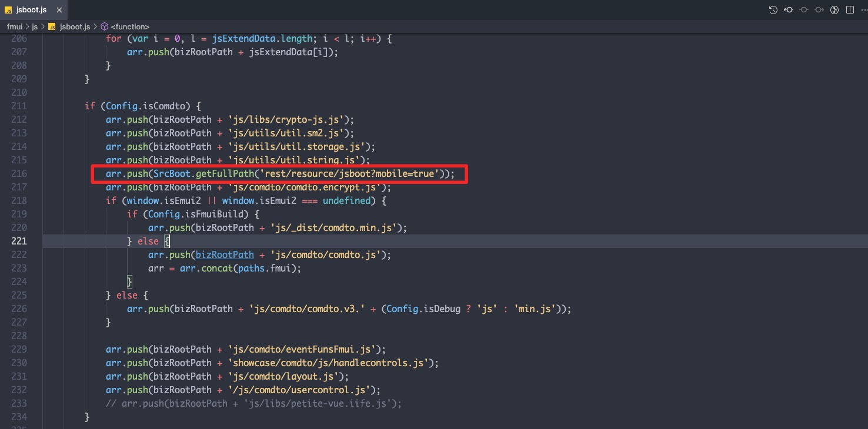This screenshot has height=429, width=868.
Task: Toggle the circled git branch icon
Action: click(834, 10)
